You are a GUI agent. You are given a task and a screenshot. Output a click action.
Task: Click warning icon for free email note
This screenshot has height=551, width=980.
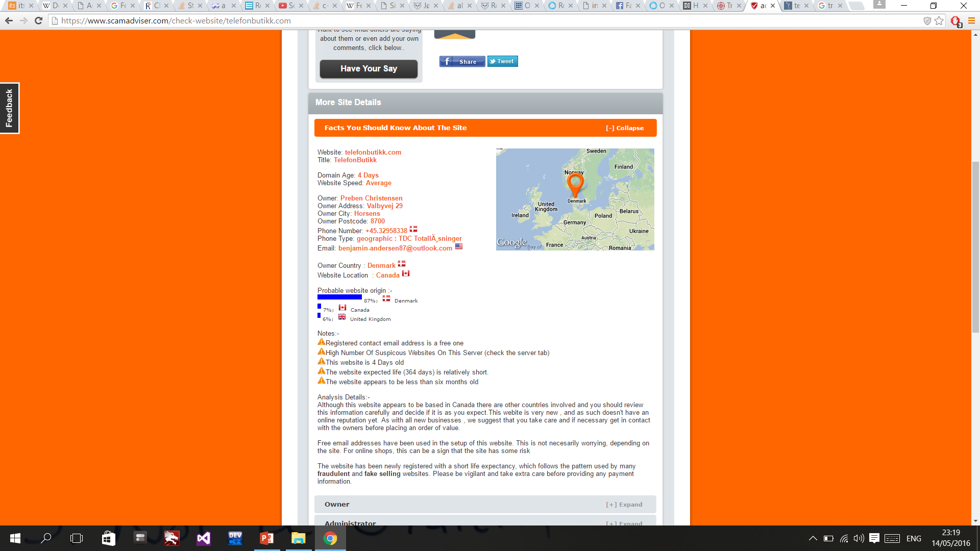[322, 342]
